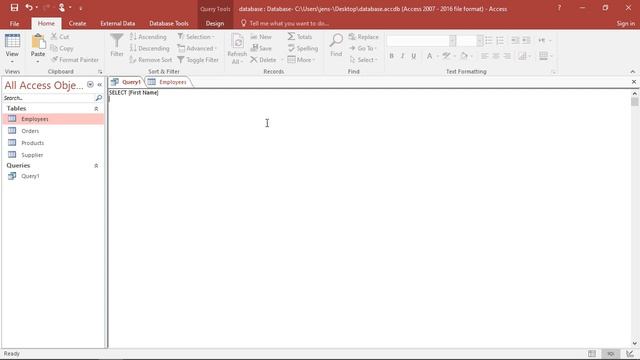Viewport: 640px width, 360px height.
Task: Click the Help question mark icon
Action: pyautogui.click(x=559, y=8)
